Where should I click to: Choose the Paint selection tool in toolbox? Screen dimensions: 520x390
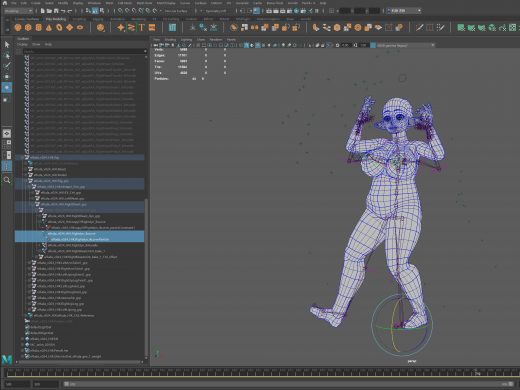tap(7, 66)
